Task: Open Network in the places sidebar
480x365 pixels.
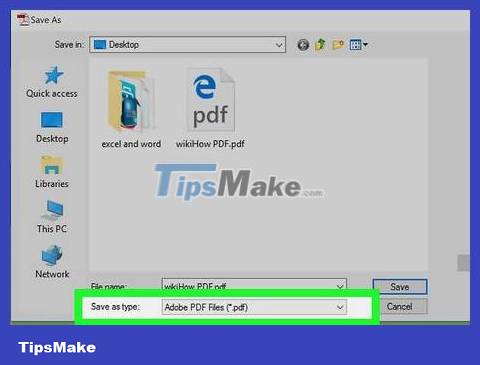Action: pos(52,262)
